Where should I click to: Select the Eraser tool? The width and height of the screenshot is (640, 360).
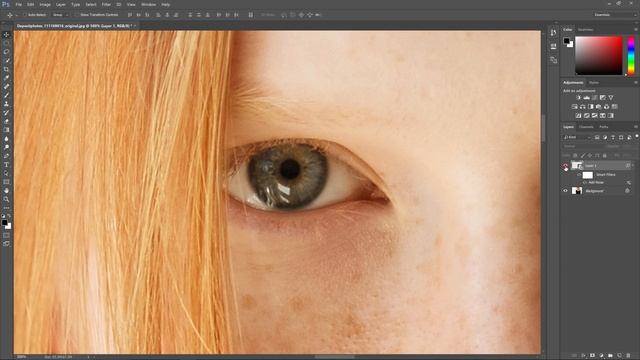tap(6, 121)
